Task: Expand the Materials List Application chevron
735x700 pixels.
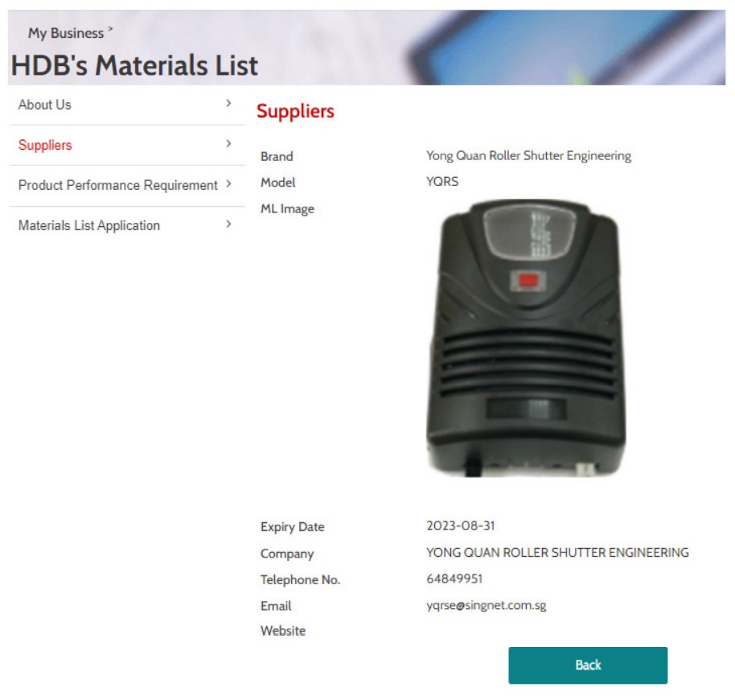Action: coord(228,224)
